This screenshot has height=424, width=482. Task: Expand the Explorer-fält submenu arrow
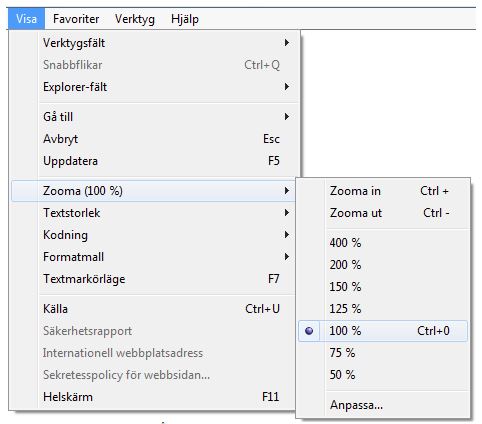pos(287,87)
